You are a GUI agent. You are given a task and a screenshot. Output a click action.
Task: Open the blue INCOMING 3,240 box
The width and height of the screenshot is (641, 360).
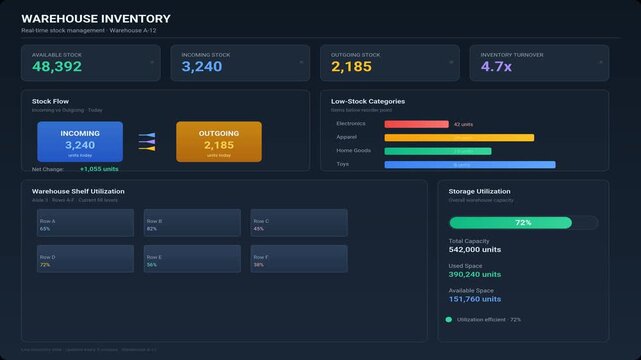tap(80, 142)
